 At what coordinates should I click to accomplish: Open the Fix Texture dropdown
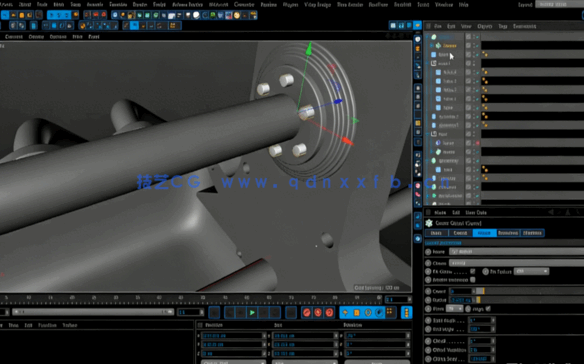point(531,271)
